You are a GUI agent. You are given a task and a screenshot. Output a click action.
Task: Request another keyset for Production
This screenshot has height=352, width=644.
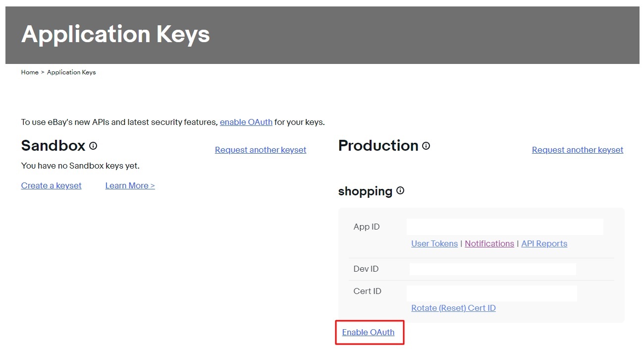[x=578, y=150]
